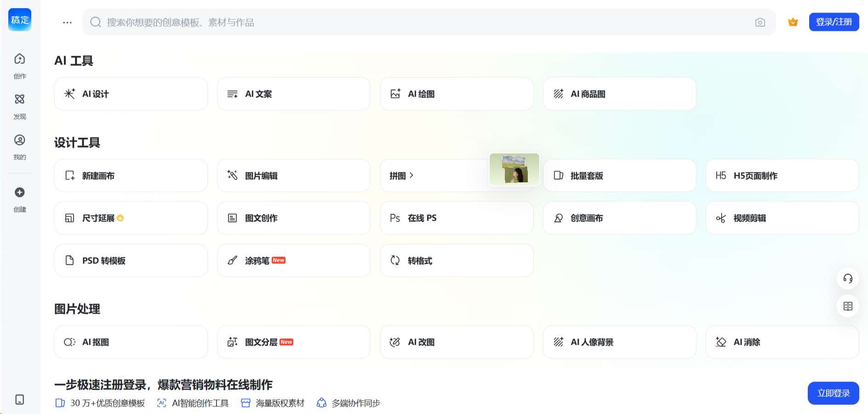Open the AI 设计 tool

click(131, 94)
